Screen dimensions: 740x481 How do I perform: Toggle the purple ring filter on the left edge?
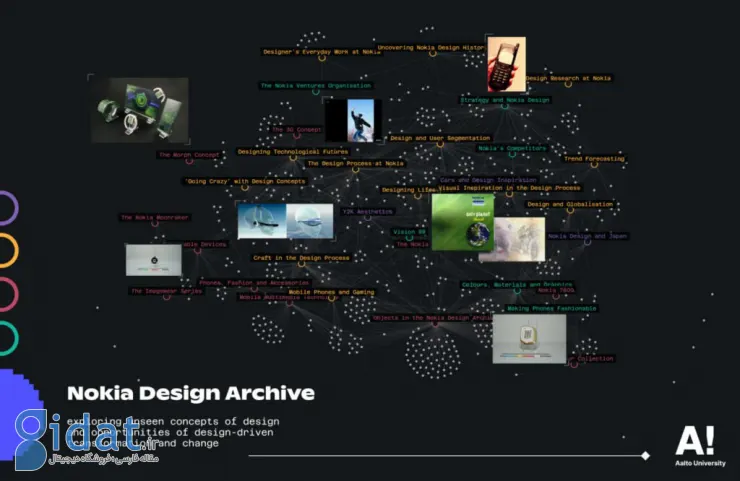(8, 207)
